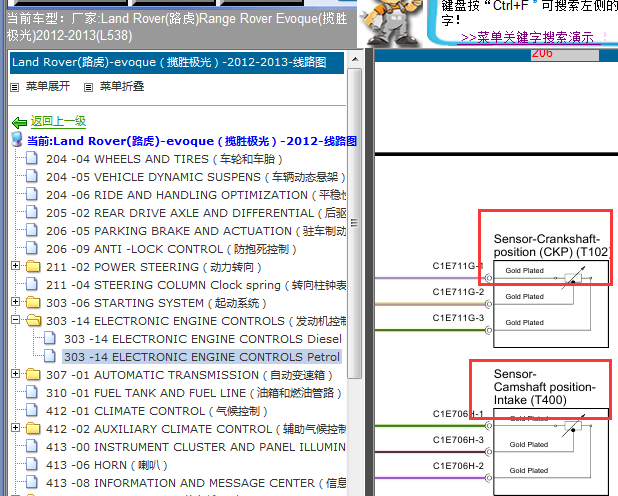Select 307-01 AUTOMATIC TRANSMISSION entry

[x=189, y=375]
